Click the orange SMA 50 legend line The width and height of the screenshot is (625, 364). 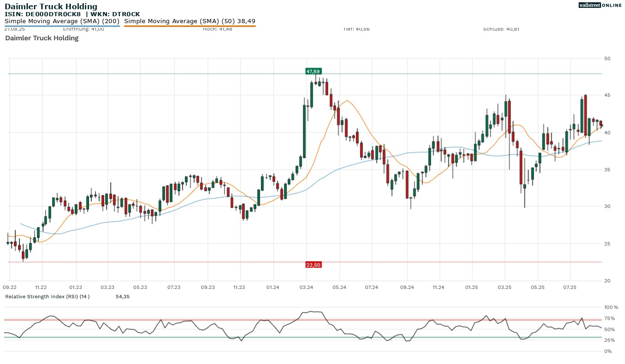190,26
